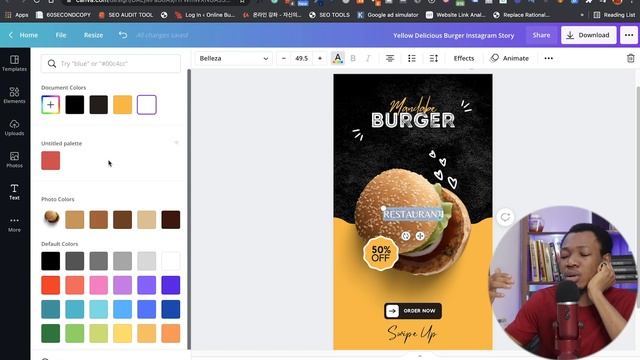Click the text color A icon

pyautogui.click(x=338, y=58)
